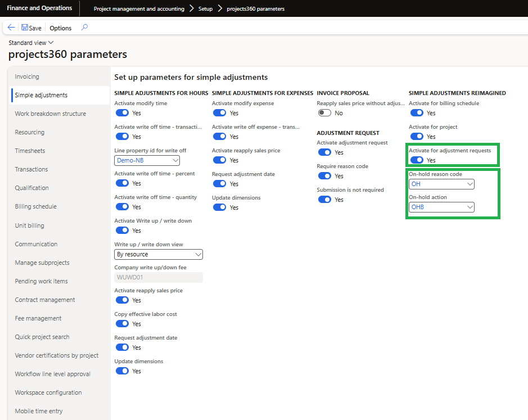
Task: Toggle Activate modify time switch
Action: tap(122, 113)
